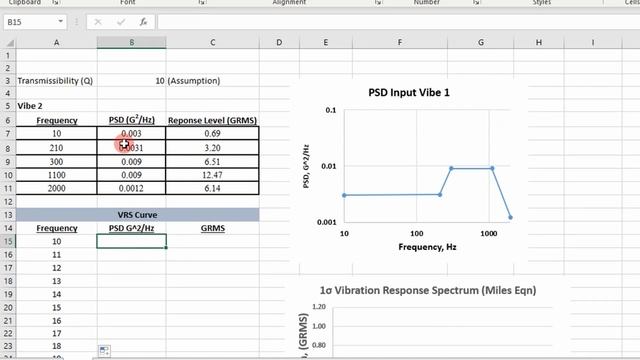Select column C header

coord(213,42)
